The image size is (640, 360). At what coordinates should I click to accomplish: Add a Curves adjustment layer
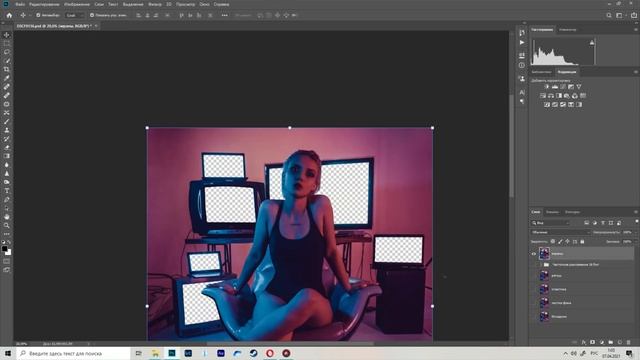pos(563,87)
